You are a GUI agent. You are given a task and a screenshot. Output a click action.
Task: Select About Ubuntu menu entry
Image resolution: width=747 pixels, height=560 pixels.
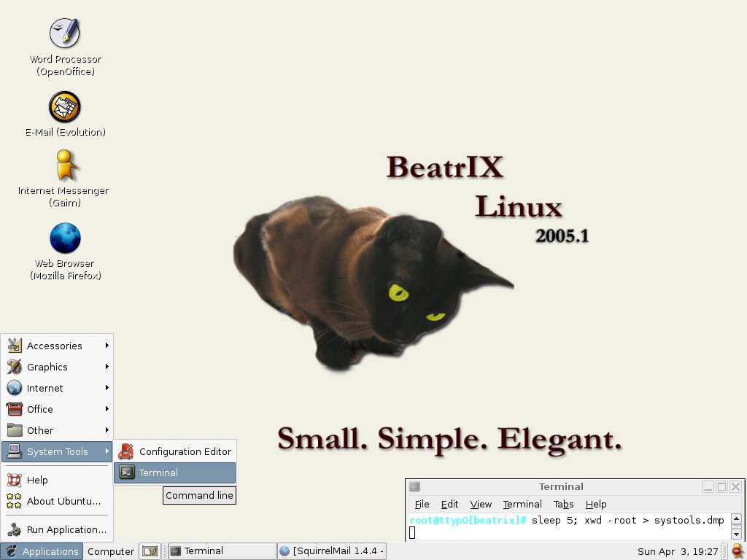(57, 501)
